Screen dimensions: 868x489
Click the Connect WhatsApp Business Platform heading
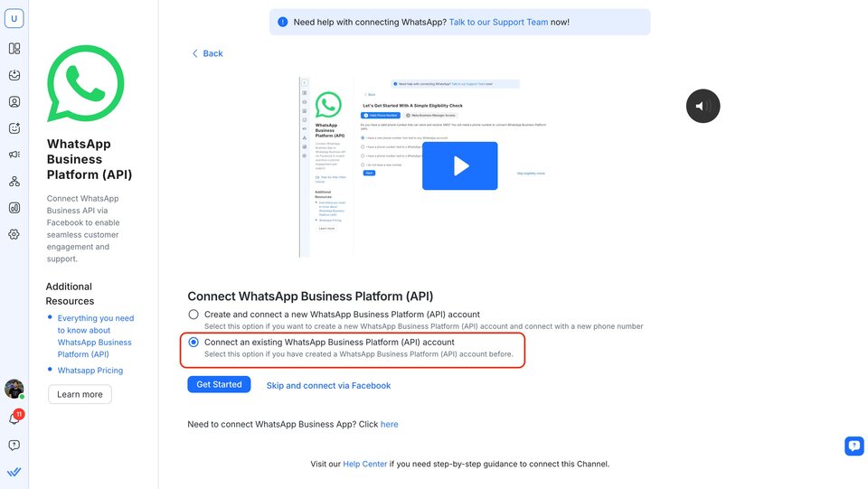[310, 296]
